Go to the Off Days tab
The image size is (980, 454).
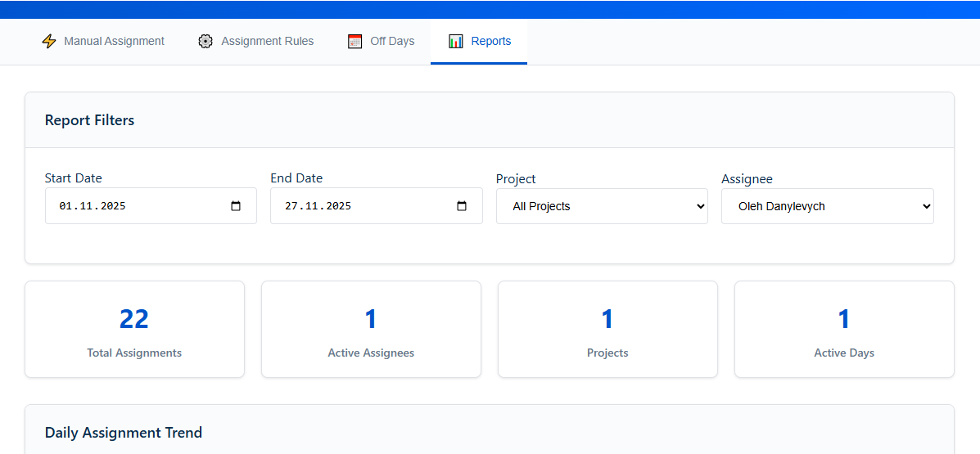pos(392,41)
